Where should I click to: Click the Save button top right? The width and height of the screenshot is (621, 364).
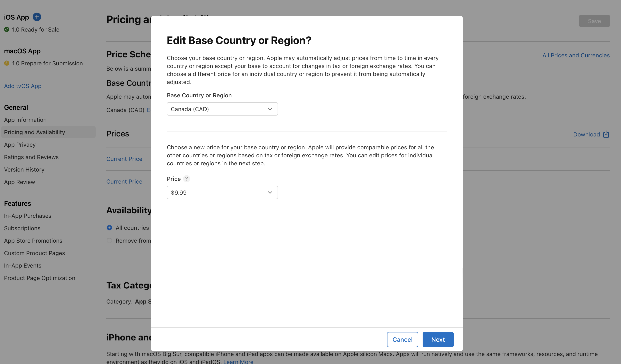[594, 20]
